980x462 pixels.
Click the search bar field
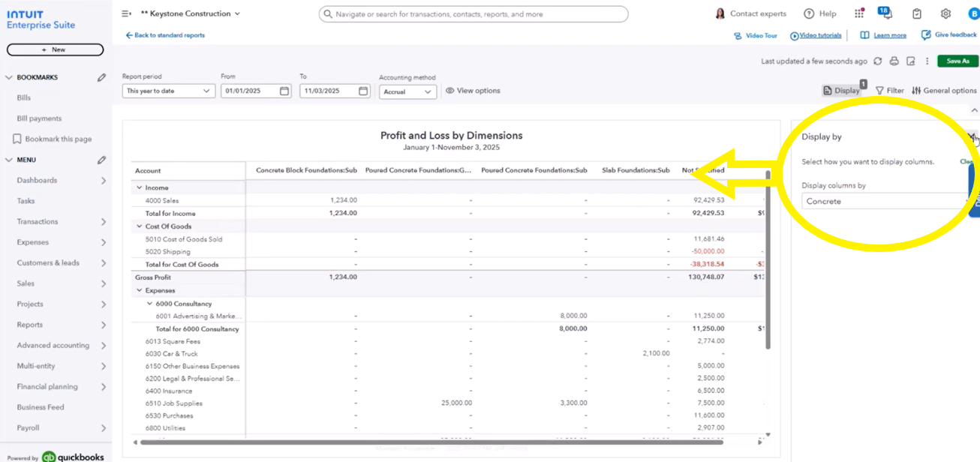pyautogui.click(x=473, y=14)
